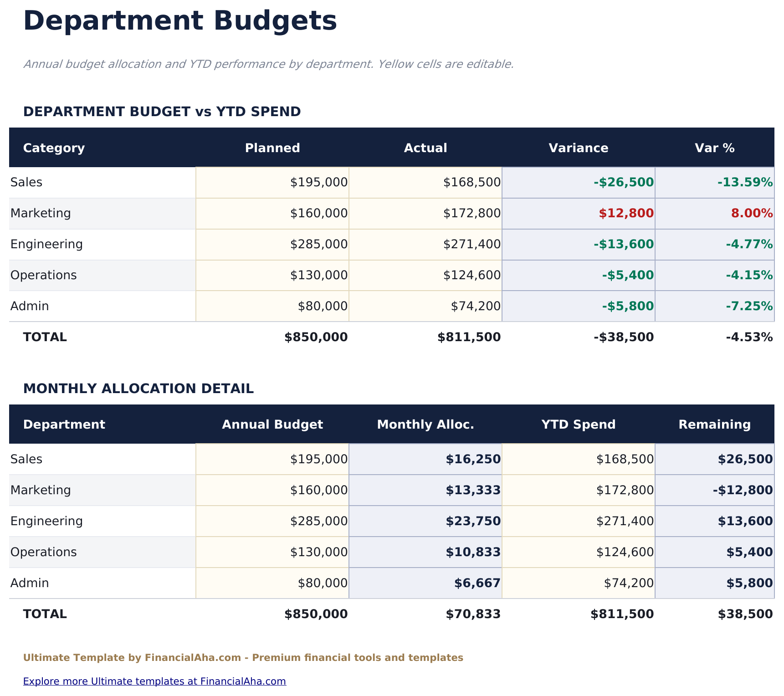784x696 pixels.
Task: Open the FinancialAha.com templates link
Action: point(155,681)
